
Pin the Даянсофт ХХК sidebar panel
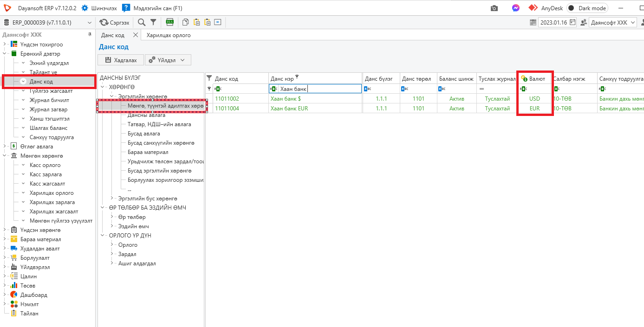[x=90, y=35]
